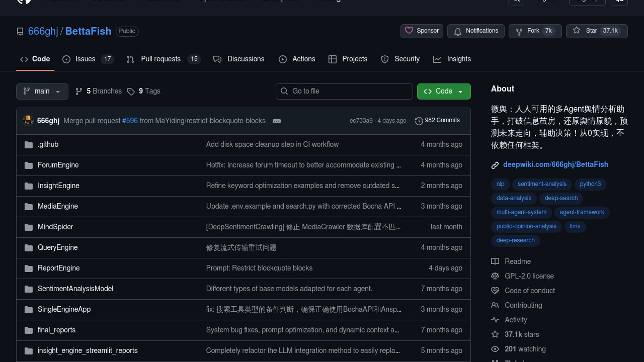This screenshot has width=644, height=362.
Task: Open the commit history clock icon
Action: 419,121
